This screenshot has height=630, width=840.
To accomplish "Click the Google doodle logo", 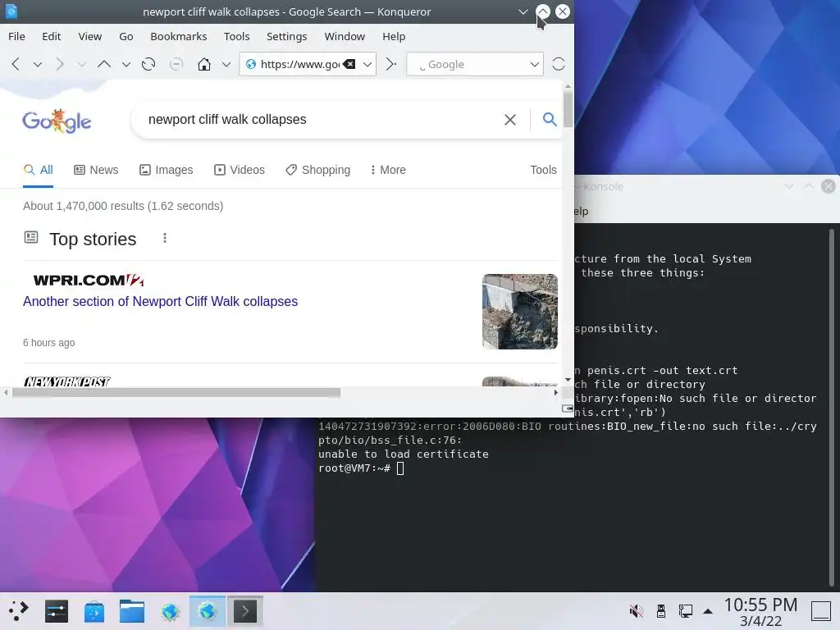I will point(57,121).
